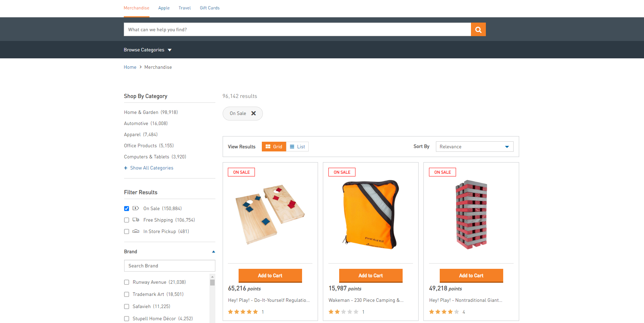
Task: Add the Wakeman camping kit to cart
Action: [x=370, y=275]
